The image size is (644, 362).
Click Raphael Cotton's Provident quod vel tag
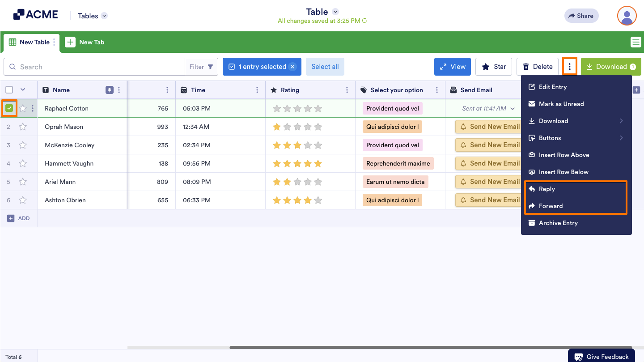(x=393, y=108)
